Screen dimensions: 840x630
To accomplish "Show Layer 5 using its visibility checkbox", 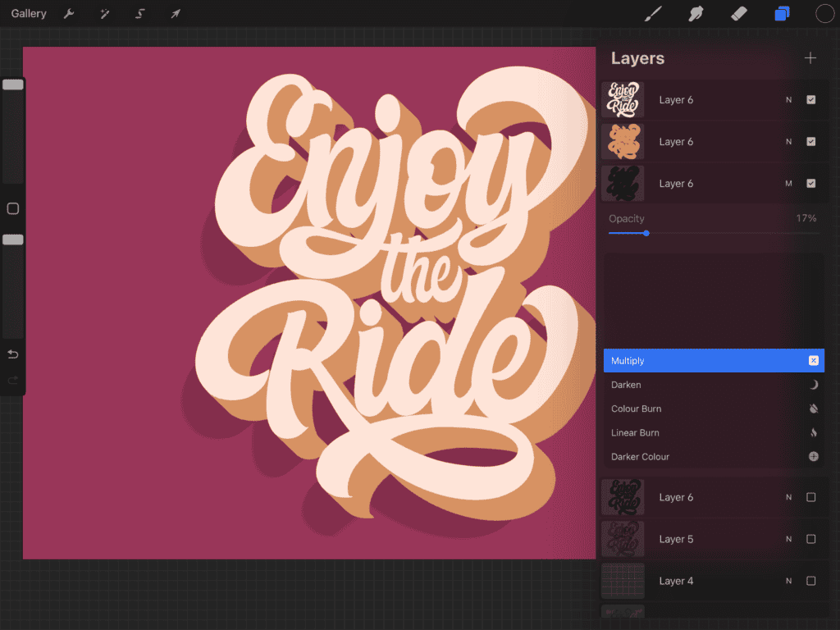I will (x=810, y=539).
